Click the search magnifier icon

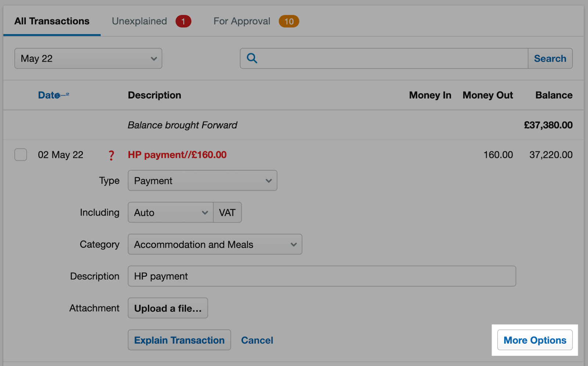pos(252,58)
